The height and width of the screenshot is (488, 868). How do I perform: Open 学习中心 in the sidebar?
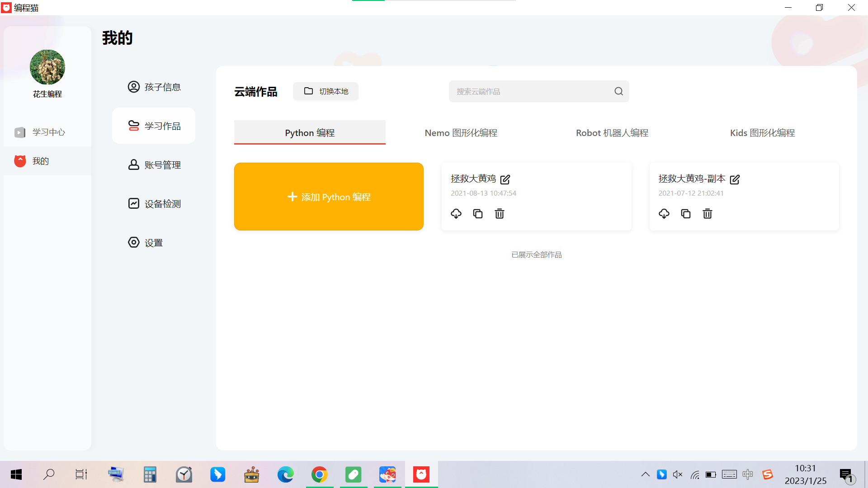coord(47,132)
